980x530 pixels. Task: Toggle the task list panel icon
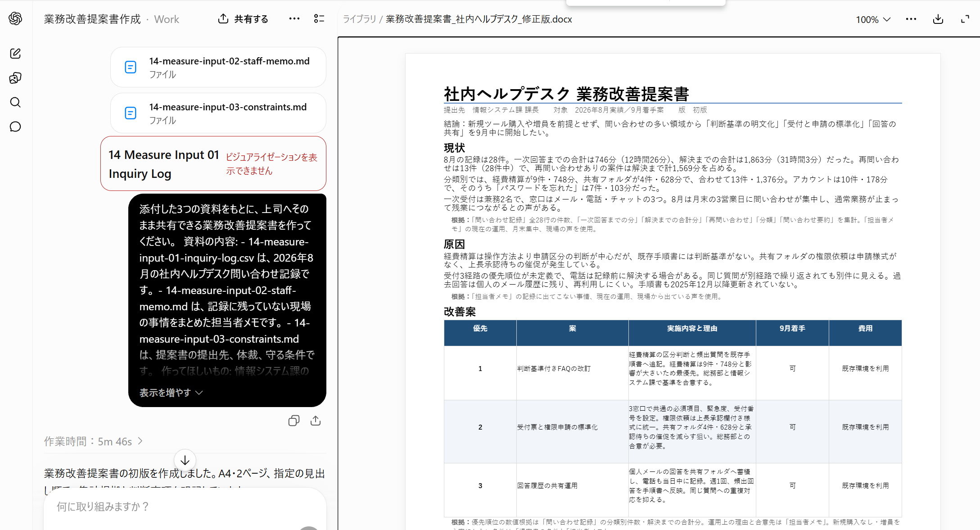319,19
